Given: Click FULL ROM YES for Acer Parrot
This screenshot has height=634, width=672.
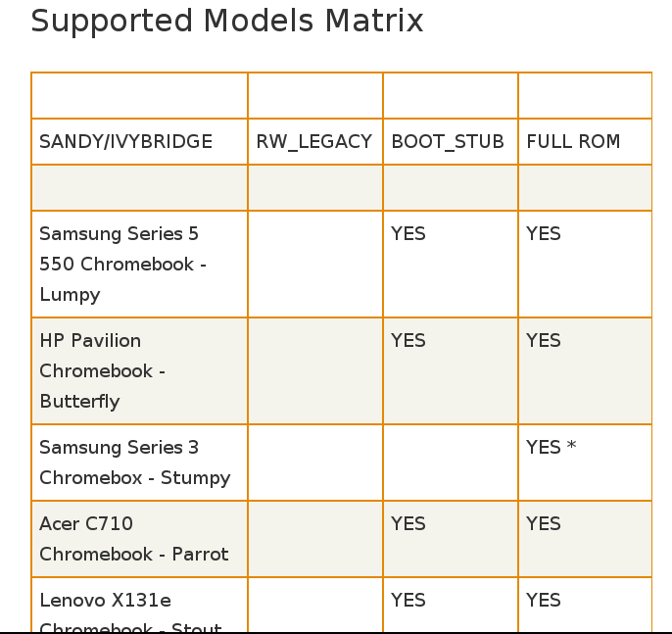Looking at the screenshot, I should coord(544,524).
